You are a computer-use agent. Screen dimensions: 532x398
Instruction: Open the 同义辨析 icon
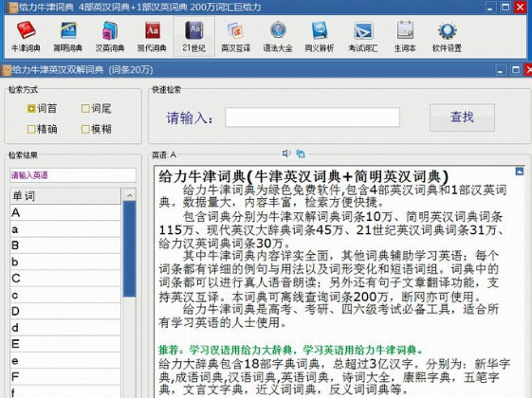click(x=320, y=36)
